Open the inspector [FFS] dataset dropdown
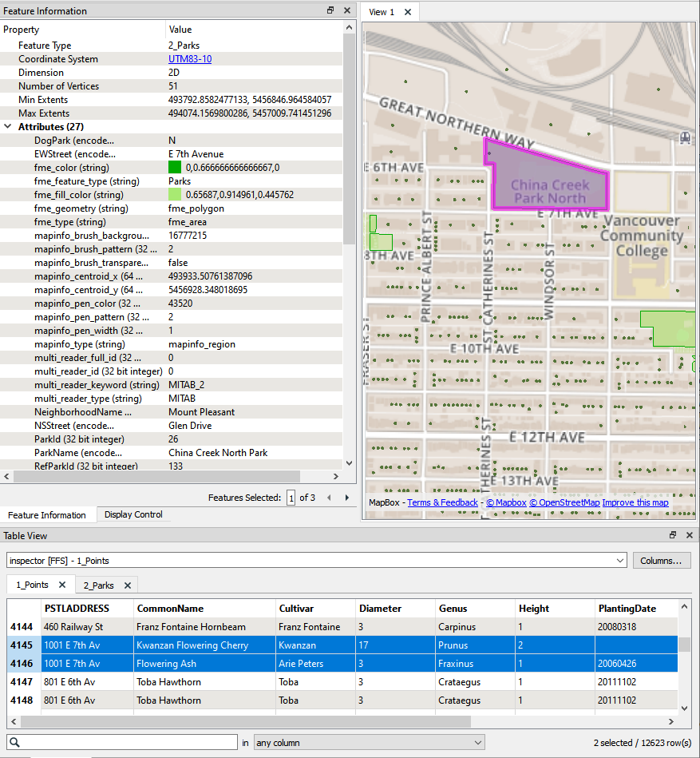This screenshot has width=700, height=758. coord(620,561)
